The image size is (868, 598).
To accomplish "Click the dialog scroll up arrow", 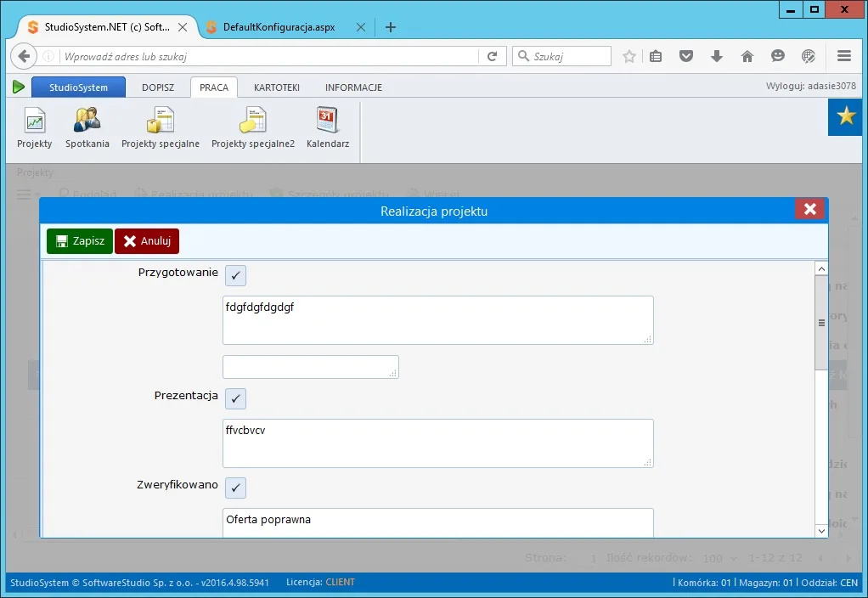I will click(821, 268).
